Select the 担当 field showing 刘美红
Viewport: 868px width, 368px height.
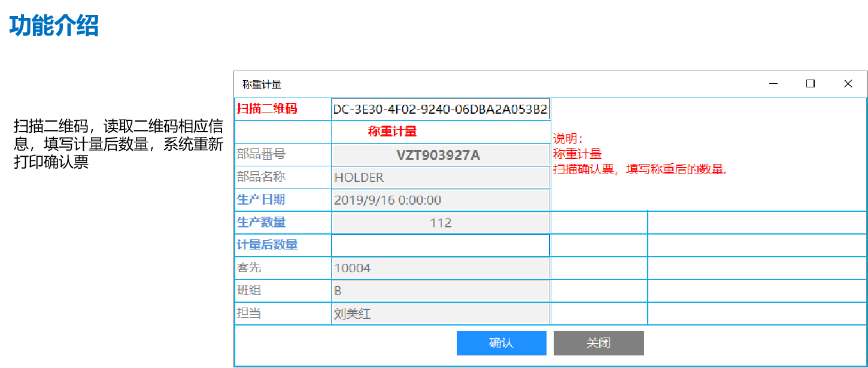click(440, 314)
